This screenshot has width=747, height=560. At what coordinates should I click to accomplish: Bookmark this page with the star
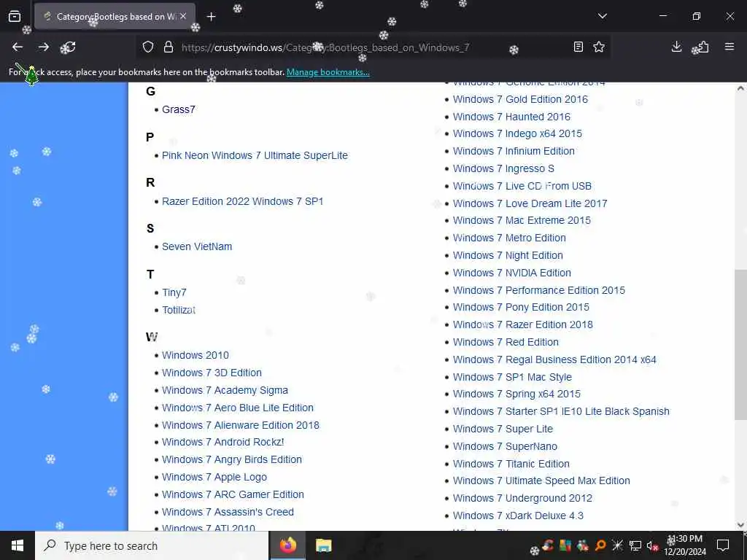coord(599,47)
